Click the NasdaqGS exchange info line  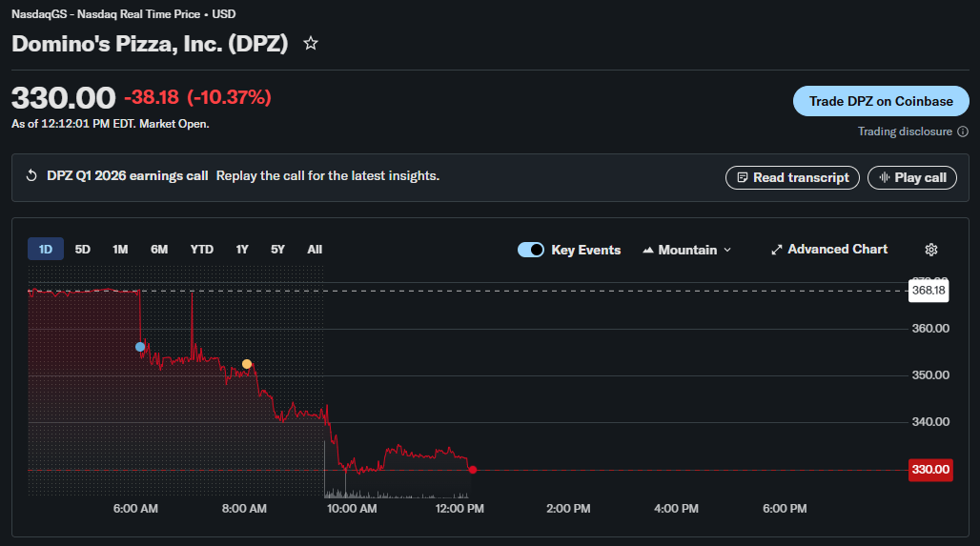click(x=124, y=13)
